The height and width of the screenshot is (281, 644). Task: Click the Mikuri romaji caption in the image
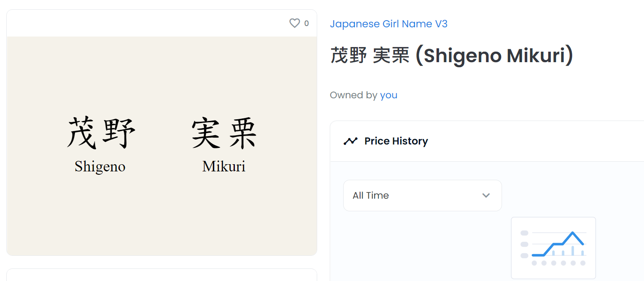point(223,166)
